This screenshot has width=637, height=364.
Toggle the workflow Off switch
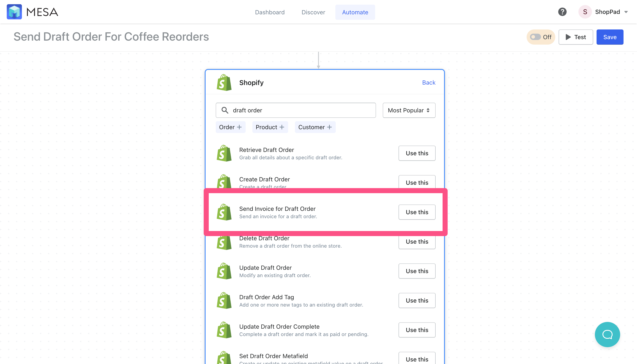[x=541, y=37]
